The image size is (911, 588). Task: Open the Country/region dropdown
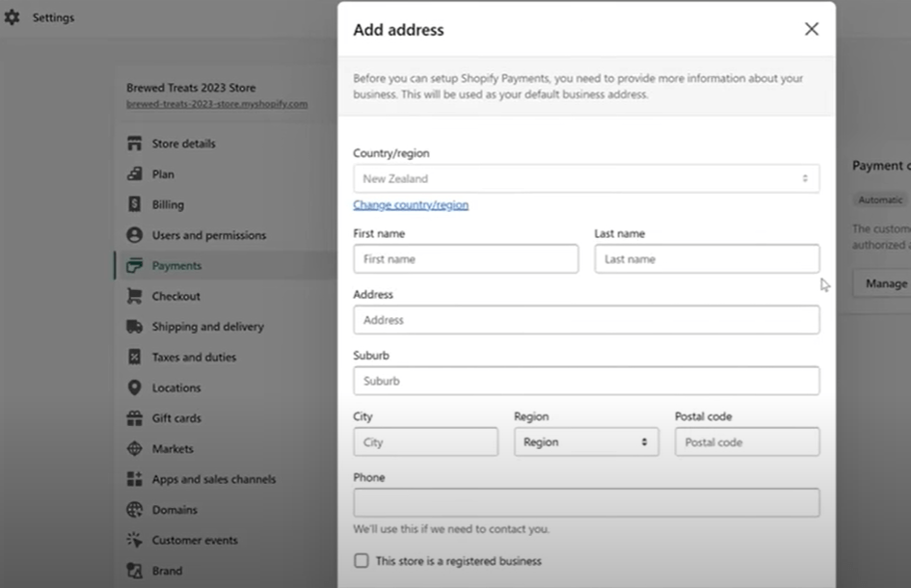coord(586,178)
